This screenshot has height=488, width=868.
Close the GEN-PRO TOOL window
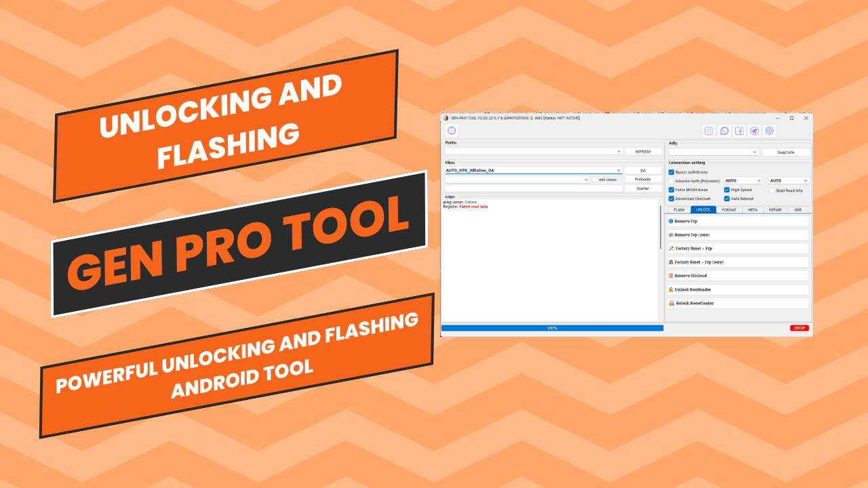click(806, 118)
